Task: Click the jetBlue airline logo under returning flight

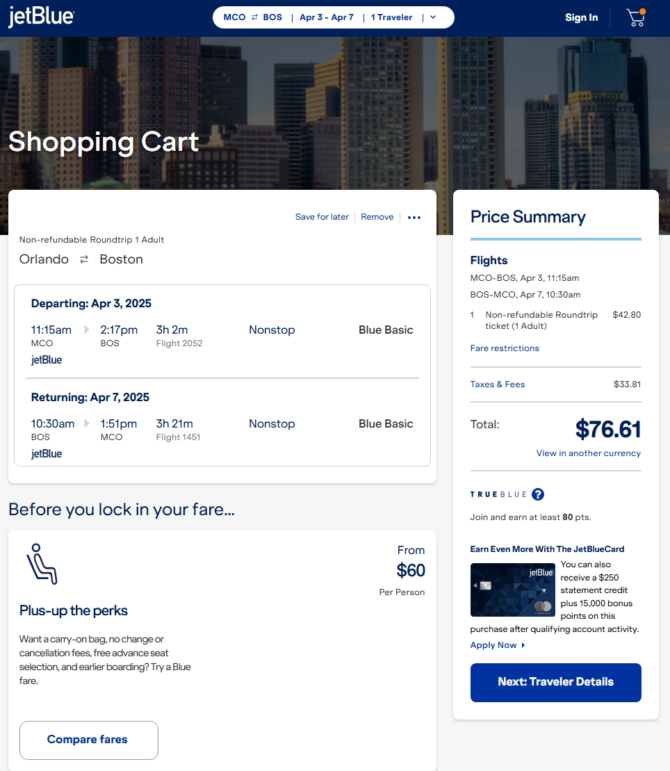Action: [x=47, y=454]
